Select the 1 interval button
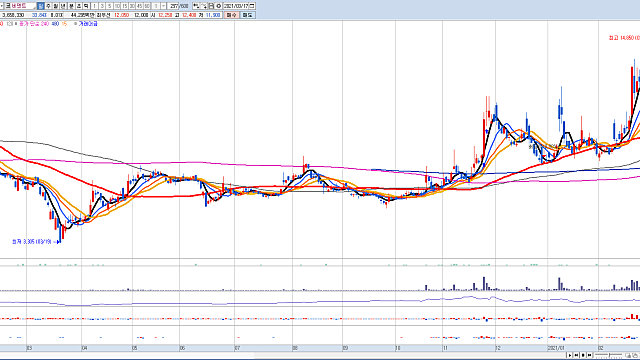The image size is (640, 360). pyautogui.click(x=94, y=6)
